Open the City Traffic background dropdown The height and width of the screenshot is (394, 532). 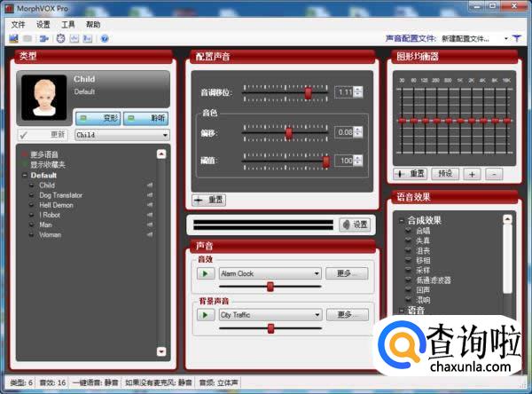coord(270,315)
